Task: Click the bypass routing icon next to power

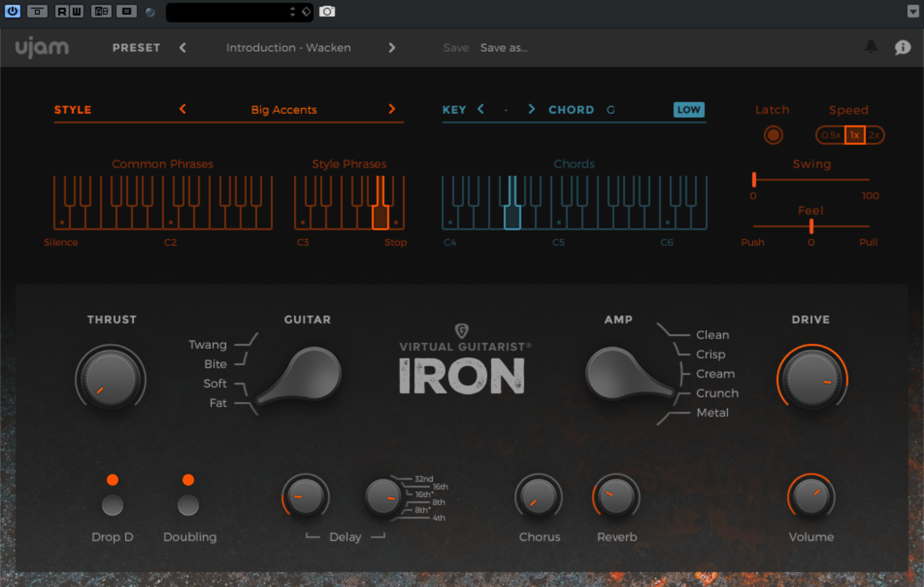Action: click(37, 11)
